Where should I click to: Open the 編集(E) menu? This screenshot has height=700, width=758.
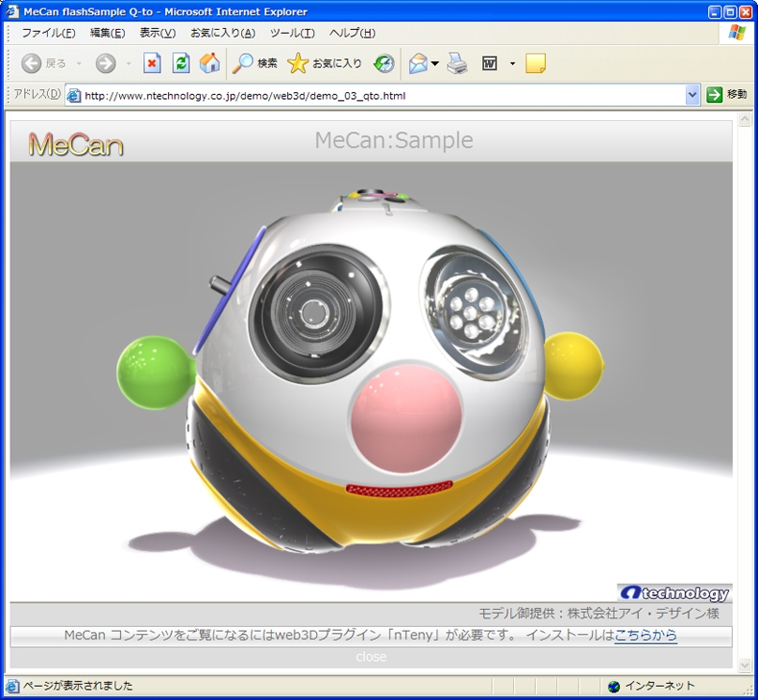click(108, 33)
